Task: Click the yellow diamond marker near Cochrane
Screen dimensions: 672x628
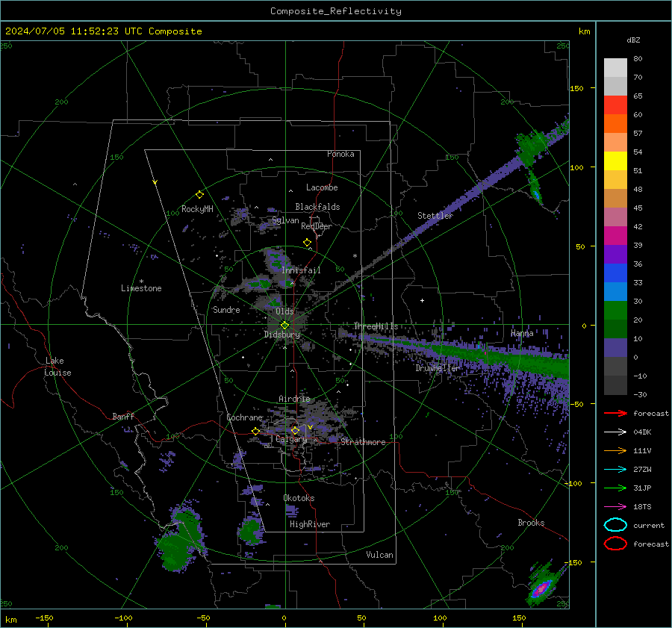Action: tap(255, 431)
